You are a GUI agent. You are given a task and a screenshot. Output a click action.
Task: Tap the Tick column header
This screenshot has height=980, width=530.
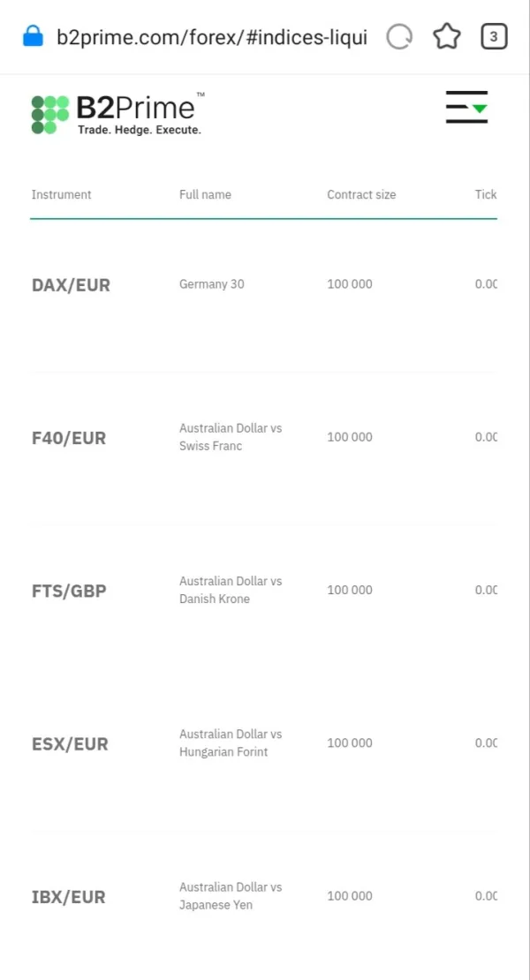[486, 194]
